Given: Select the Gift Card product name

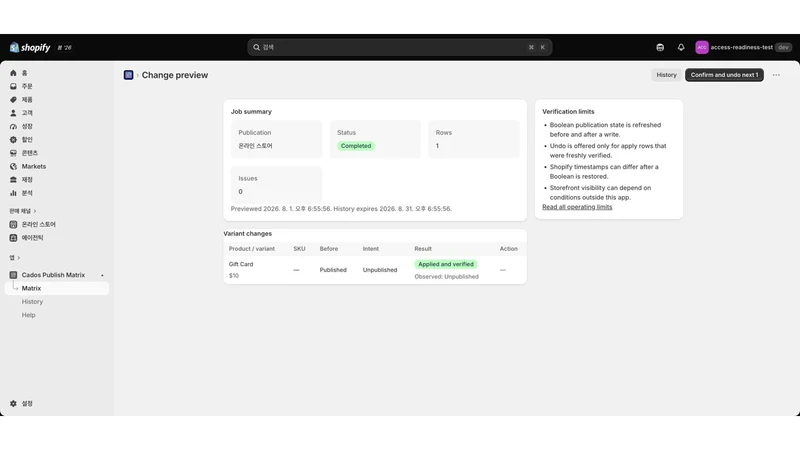Looking at the screenshot, I should [241, 264].
